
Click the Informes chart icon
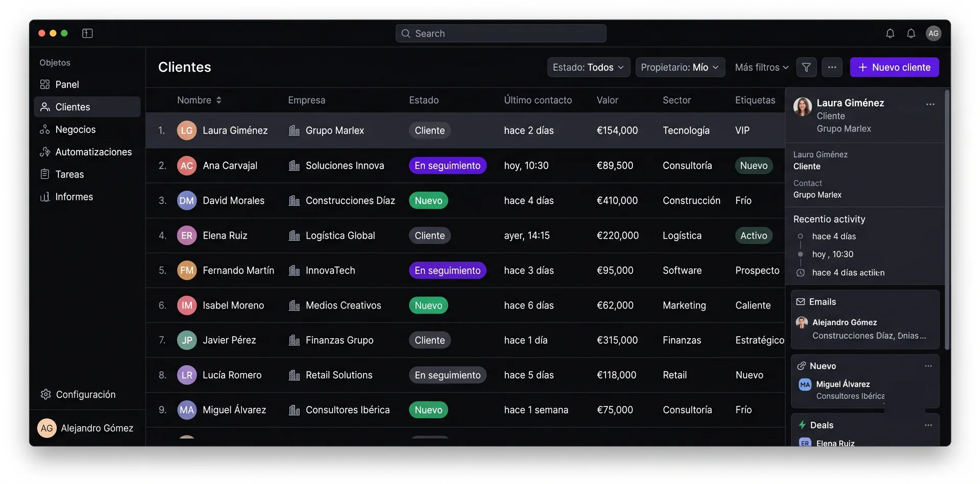(x=45, y=196)
